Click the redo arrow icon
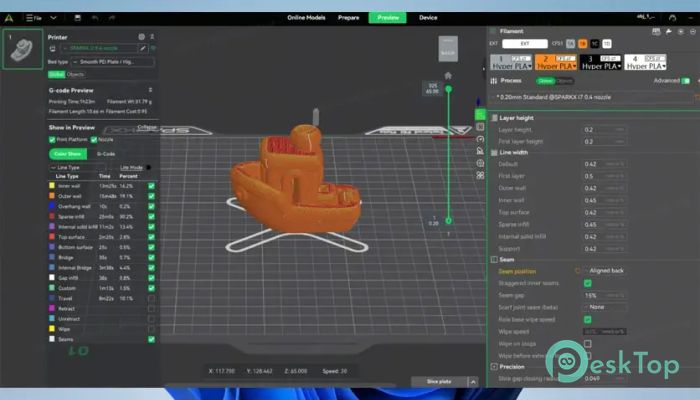Screen dimensions: 700x400 click(112, 18)
